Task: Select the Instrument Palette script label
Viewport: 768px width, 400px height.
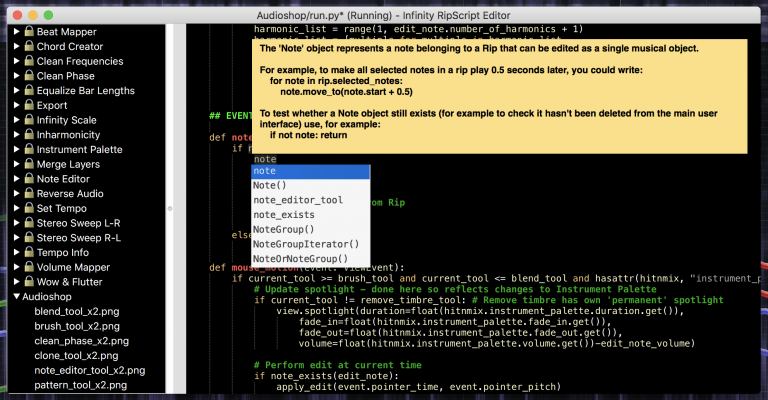Action: [x=79, y=149]
